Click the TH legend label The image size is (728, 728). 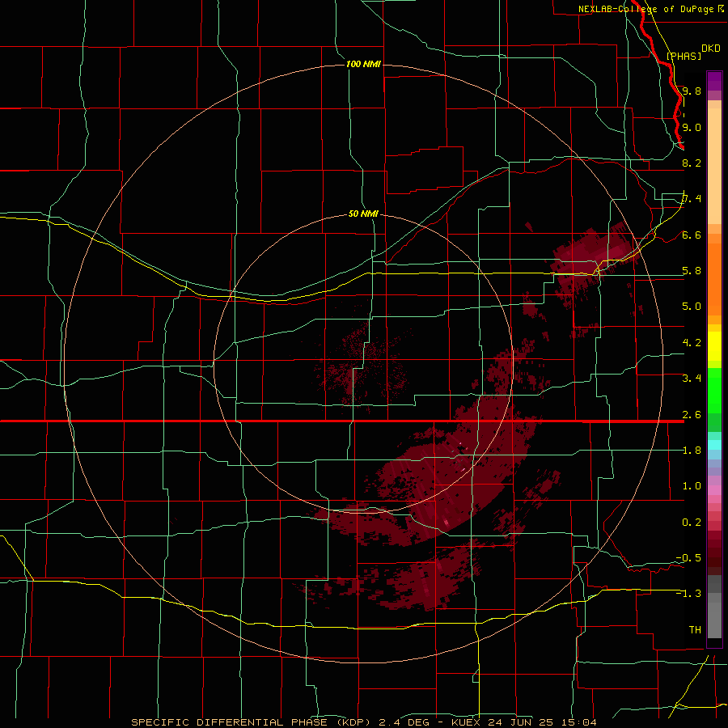[695, 630]
